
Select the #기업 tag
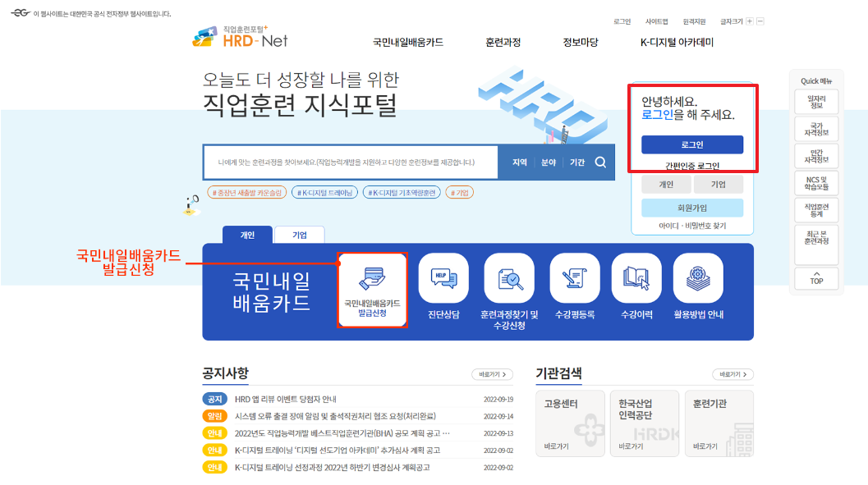[460, 193]
